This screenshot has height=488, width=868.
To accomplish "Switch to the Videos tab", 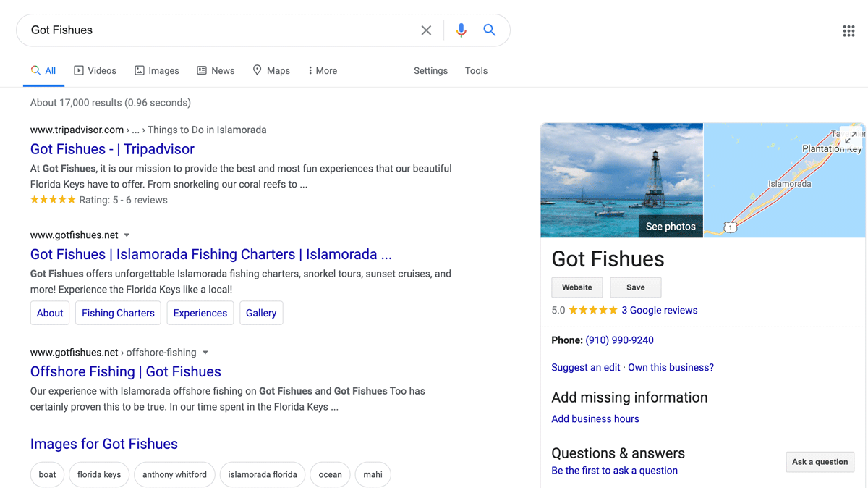I will [x=95, y=71].
